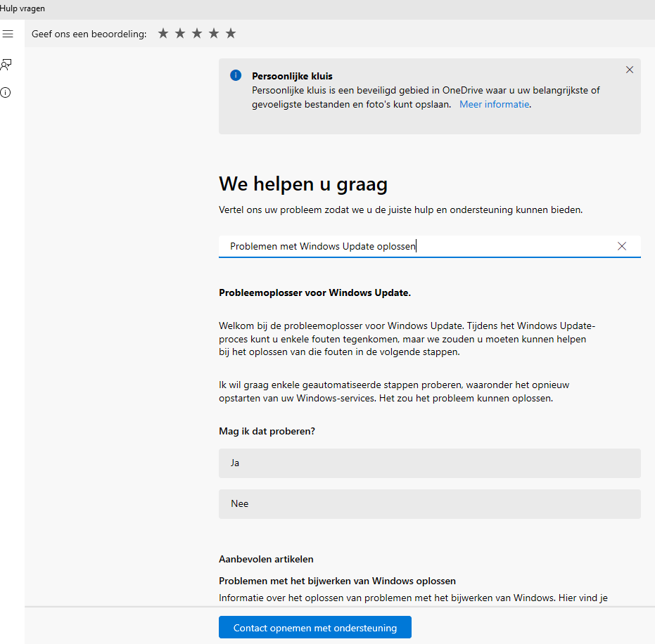Screen dimensions: 655x644
Task: Open the hamburger navigation menu
Action: click(x=8, y=34)
